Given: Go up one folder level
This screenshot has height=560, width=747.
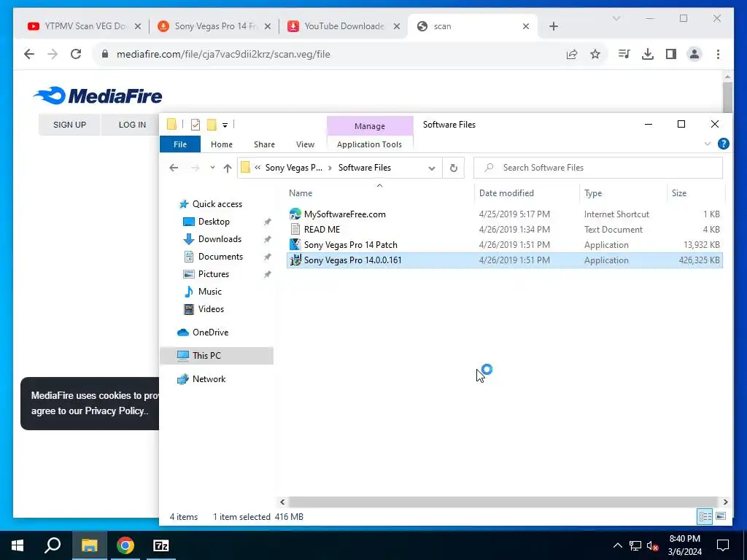Looking at the screenshot, I should pos(228,168).
